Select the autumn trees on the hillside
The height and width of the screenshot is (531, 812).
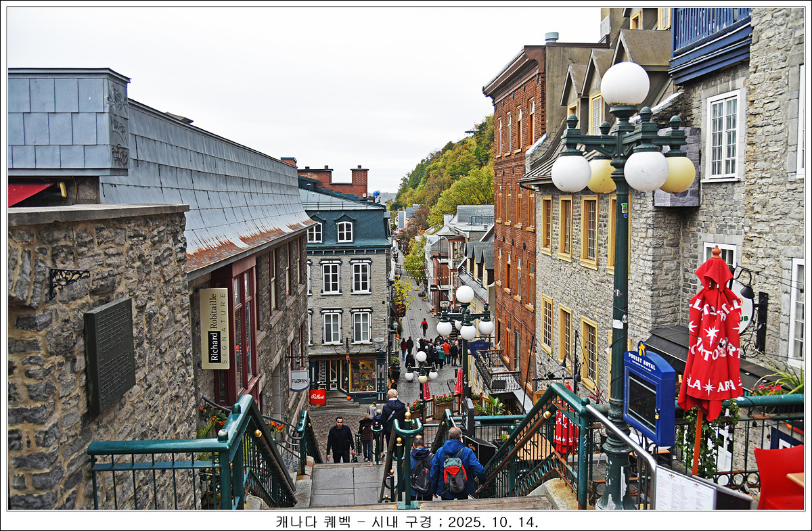coord(453,173)
